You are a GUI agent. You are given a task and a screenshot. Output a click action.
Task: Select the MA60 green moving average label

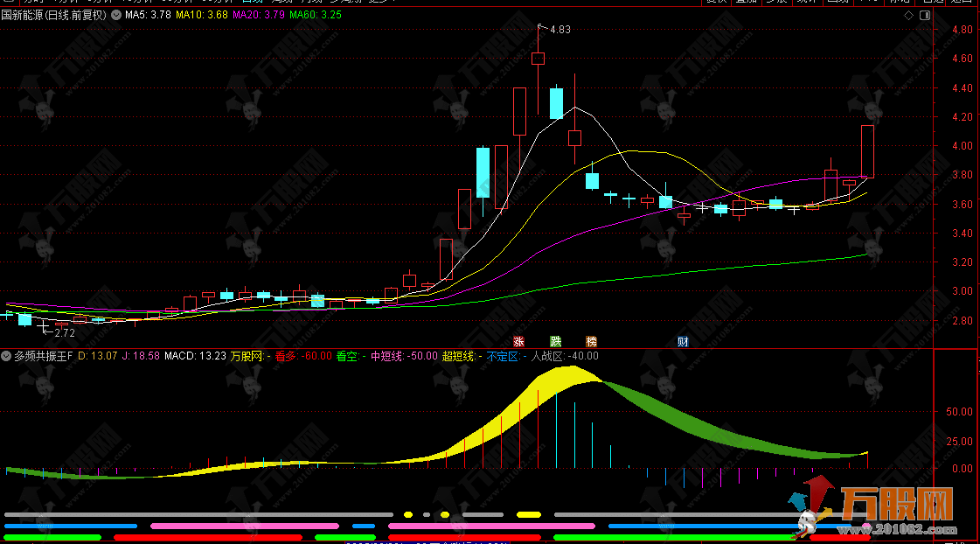point(316,15)
